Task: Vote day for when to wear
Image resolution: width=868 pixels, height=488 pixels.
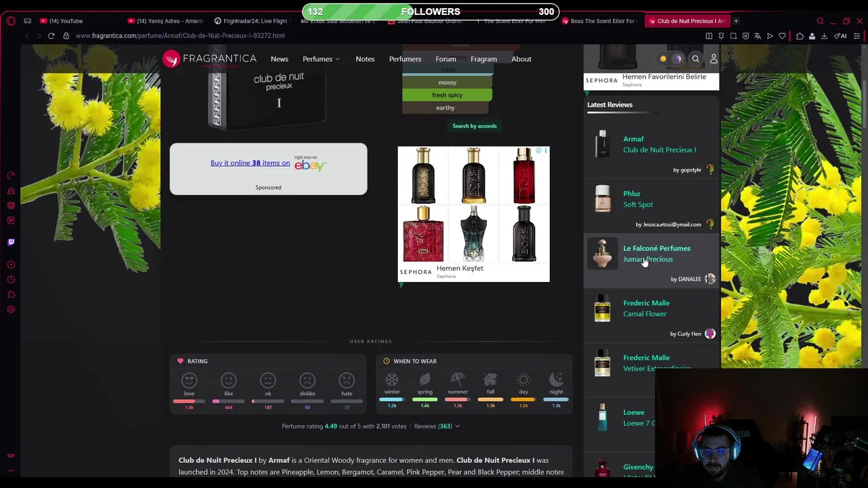Action: [x=524, y=380]
